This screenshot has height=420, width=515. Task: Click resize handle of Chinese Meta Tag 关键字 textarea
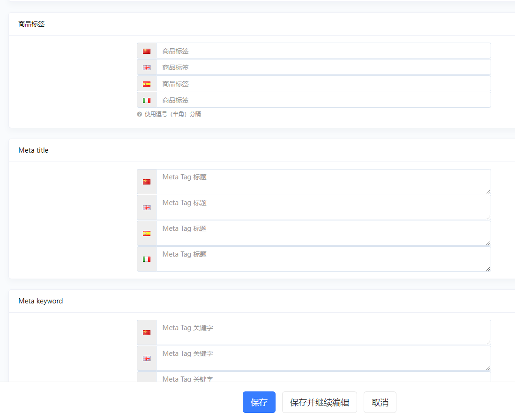pyautogui.click(x=488, y=342)
